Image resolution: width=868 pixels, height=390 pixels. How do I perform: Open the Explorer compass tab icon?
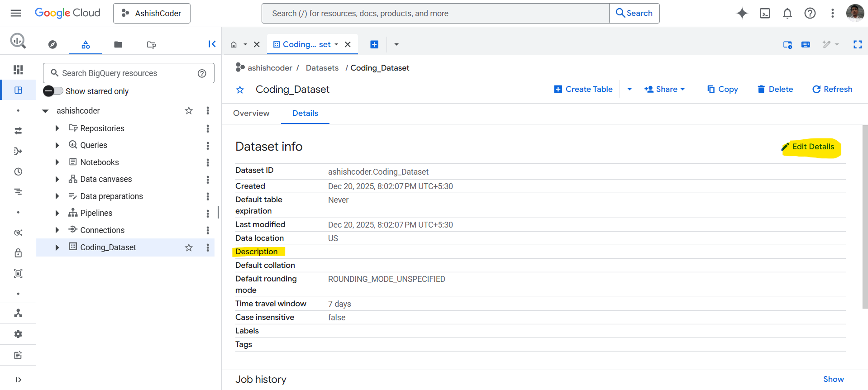52,44
